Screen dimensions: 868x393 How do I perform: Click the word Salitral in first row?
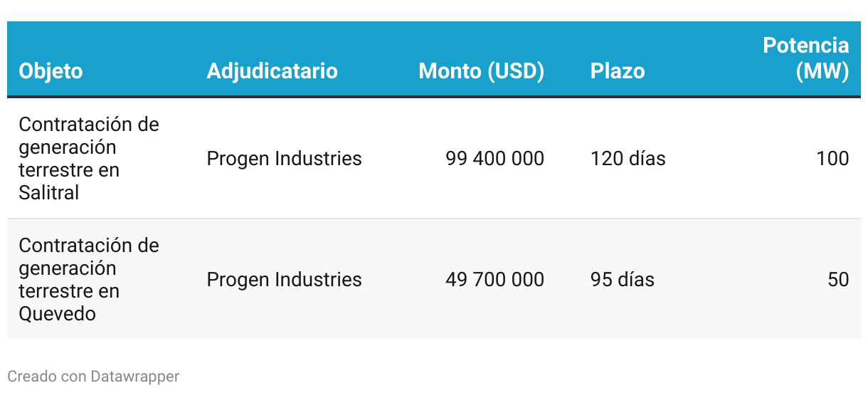49,192
